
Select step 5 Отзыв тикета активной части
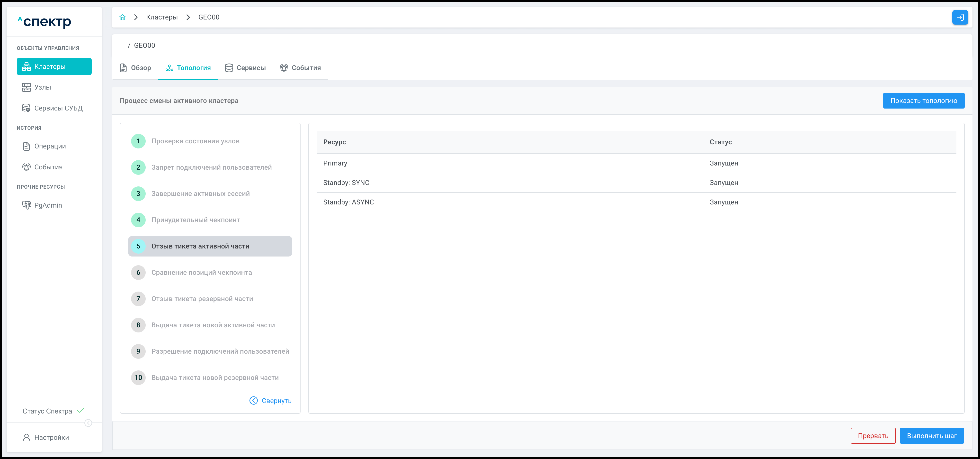pyautogui.click(x=210, y=246)
